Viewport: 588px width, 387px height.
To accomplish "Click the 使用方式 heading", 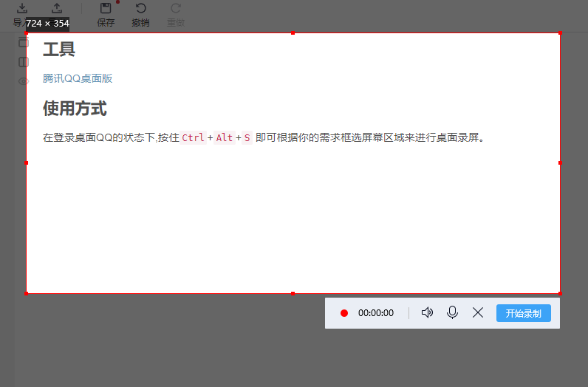I will point(75,109).
